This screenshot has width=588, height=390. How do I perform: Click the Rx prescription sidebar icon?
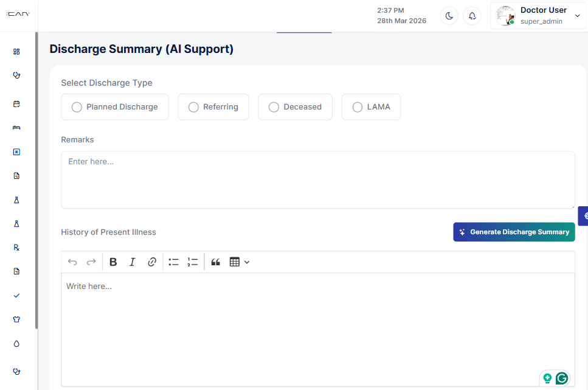[x=16, y=248]
